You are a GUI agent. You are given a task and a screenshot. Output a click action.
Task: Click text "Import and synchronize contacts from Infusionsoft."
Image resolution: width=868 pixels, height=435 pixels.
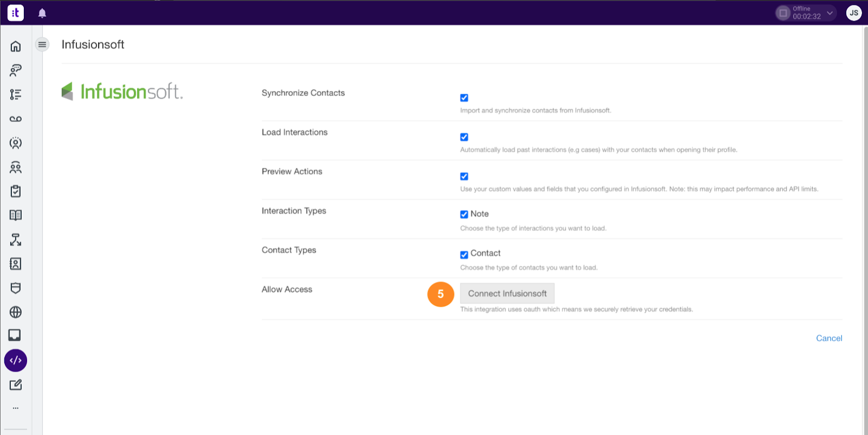click(x=535, y=110)
